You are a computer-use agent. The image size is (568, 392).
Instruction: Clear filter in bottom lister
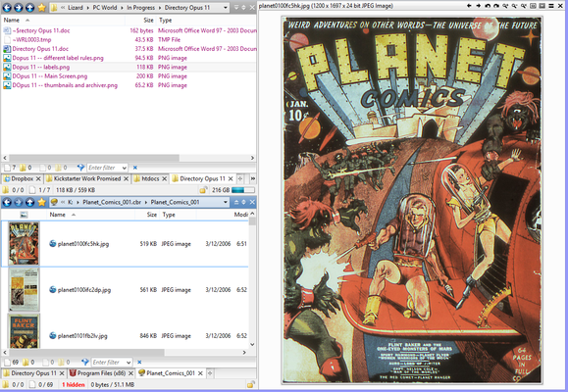[x=139, y=362]
